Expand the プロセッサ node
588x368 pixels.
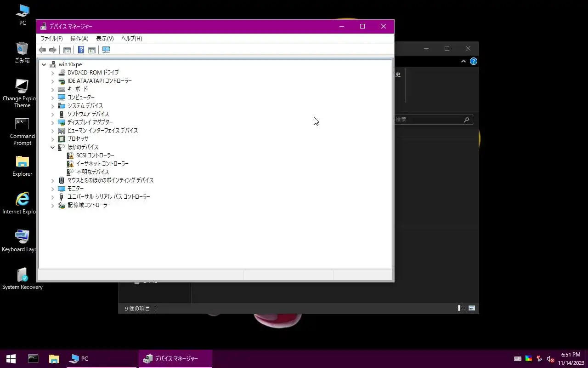tap(52, 139)
